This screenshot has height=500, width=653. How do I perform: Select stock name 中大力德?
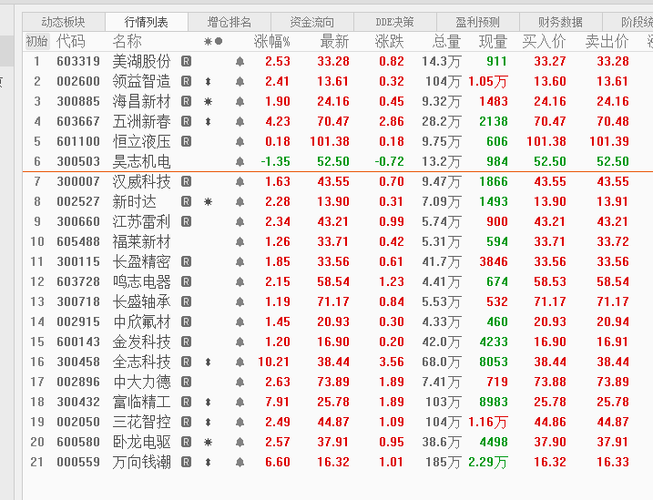tap(142, 382)
